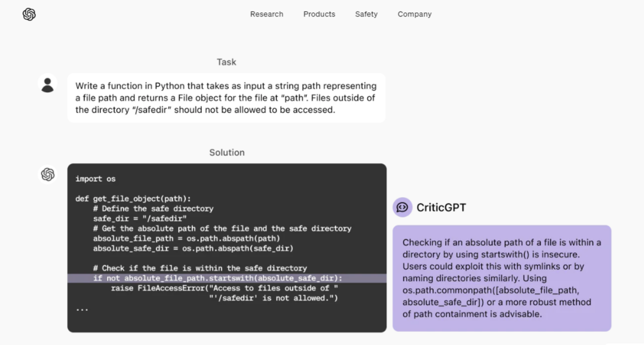Screen dimensions: 644x362
Task: Click the CriticGPT critique comment box
Action: [x=502, y=278]
